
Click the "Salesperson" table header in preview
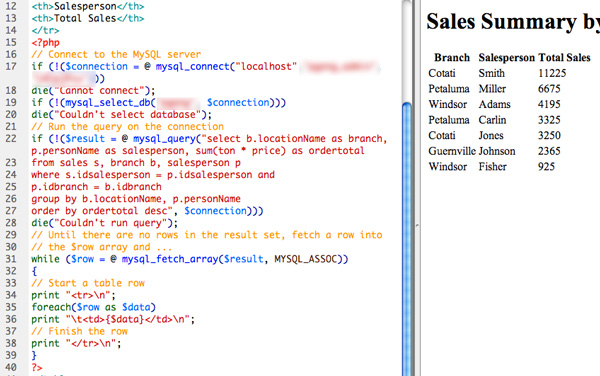(506, 57)
